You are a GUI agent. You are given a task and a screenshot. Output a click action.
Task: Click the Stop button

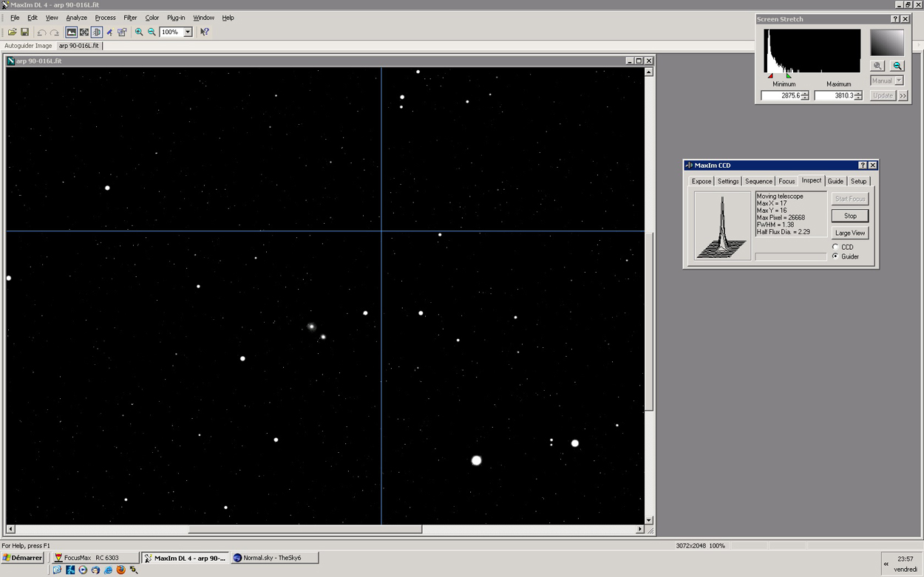850,216
